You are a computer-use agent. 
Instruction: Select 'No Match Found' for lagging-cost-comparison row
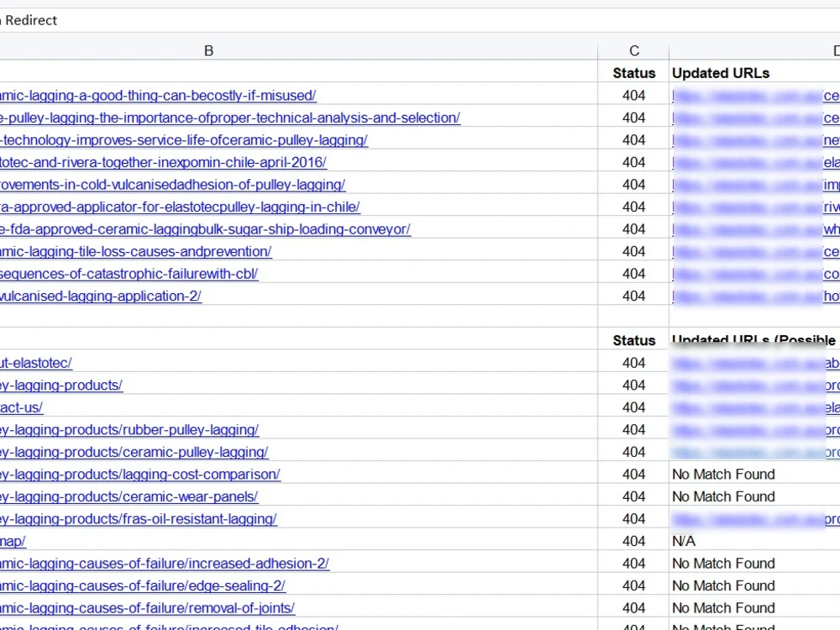click(724, 475)
